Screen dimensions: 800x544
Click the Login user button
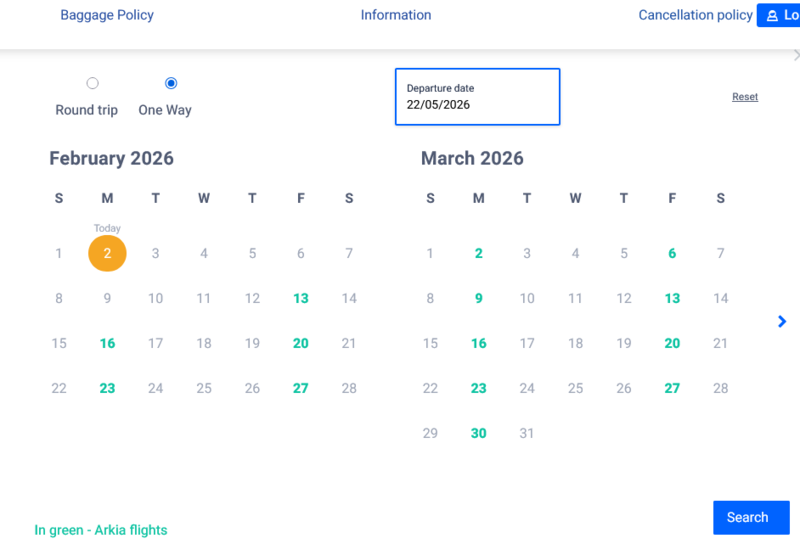tap(779, 15)
